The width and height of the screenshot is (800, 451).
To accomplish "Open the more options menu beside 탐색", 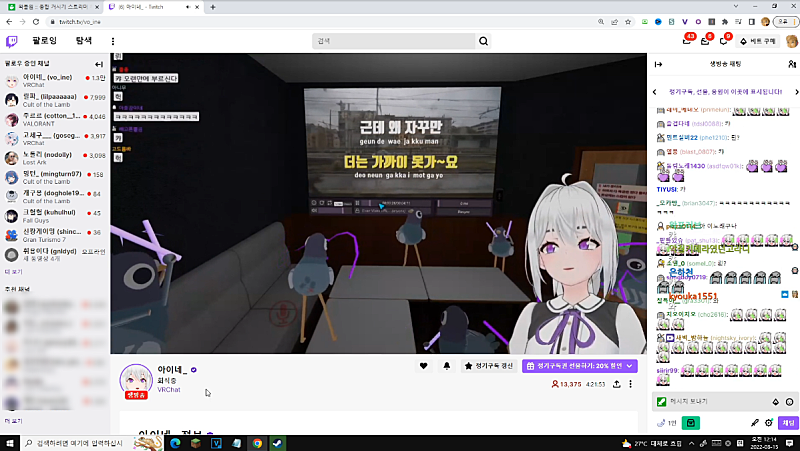I will (x=113, y=41).
